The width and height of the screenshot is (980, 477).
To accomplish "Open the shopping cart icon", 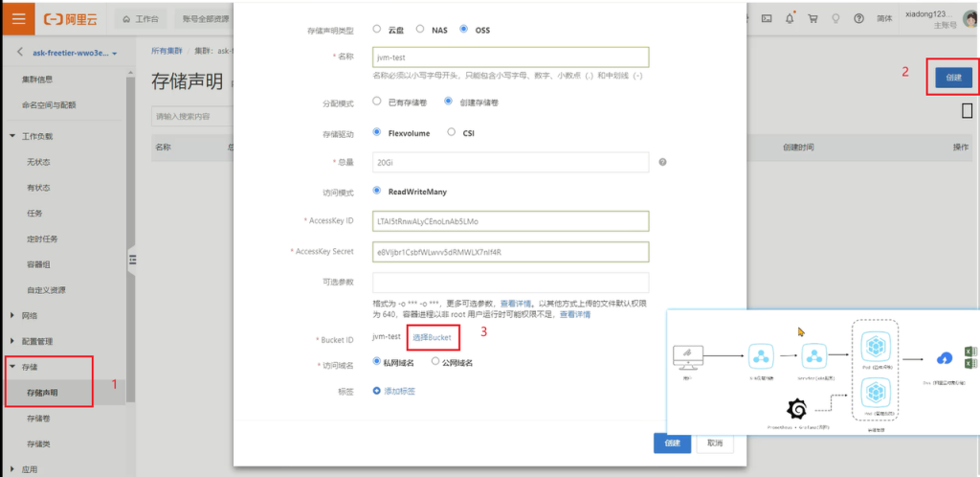I will coord(813,18).
